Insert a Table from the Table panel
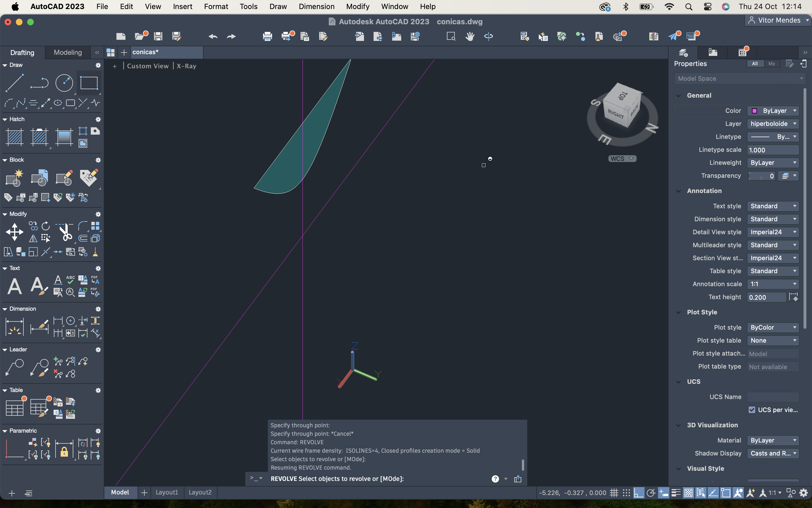 pos(15,408)
